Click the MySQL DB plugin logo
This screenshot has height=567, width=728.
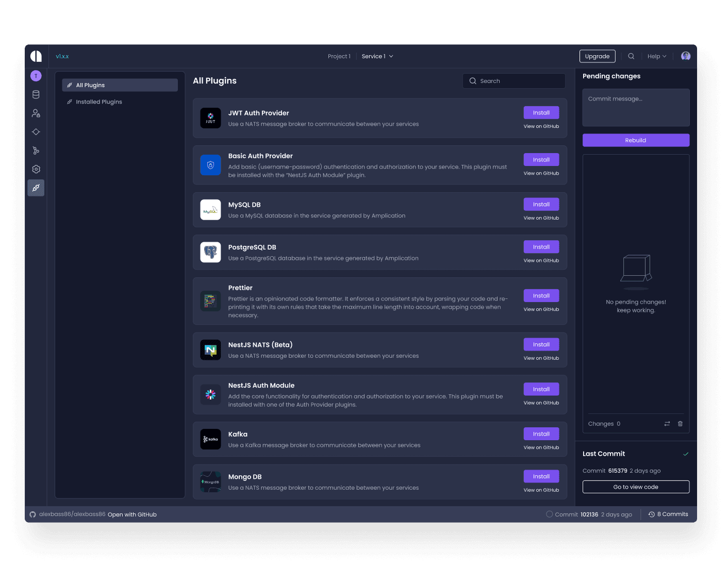[210, 210]
